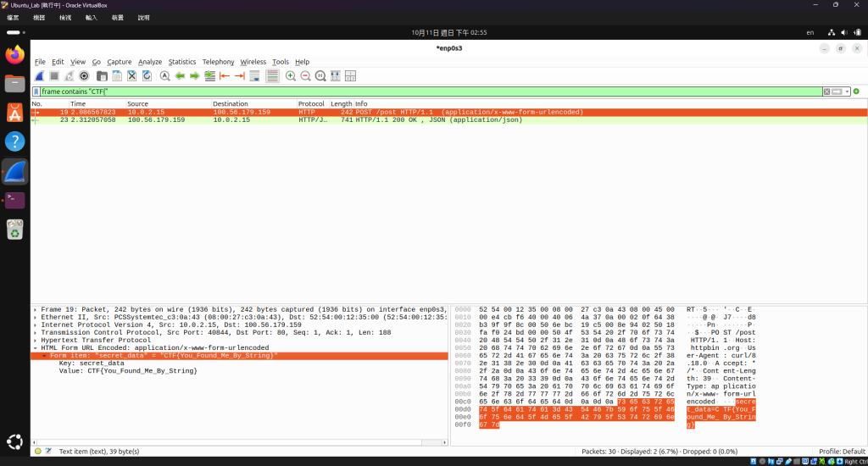Open the recent filters dropdown

click(847, 92)
